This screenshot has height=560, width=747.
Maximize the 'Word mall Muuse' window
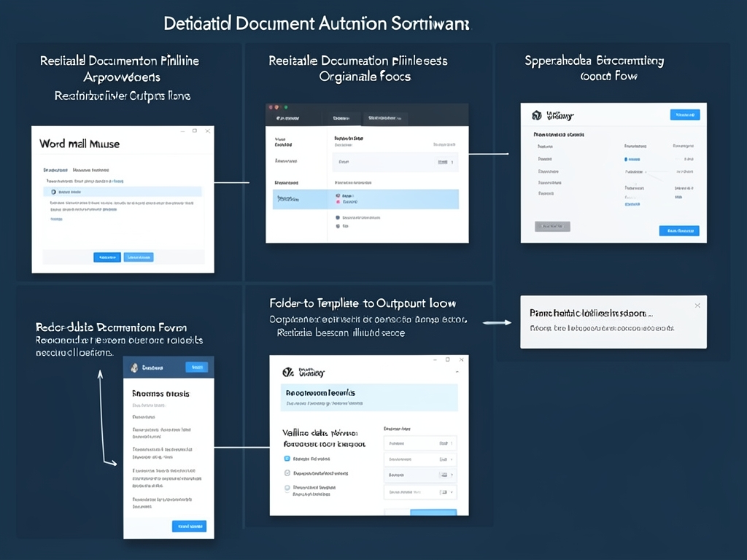point(194,131)
